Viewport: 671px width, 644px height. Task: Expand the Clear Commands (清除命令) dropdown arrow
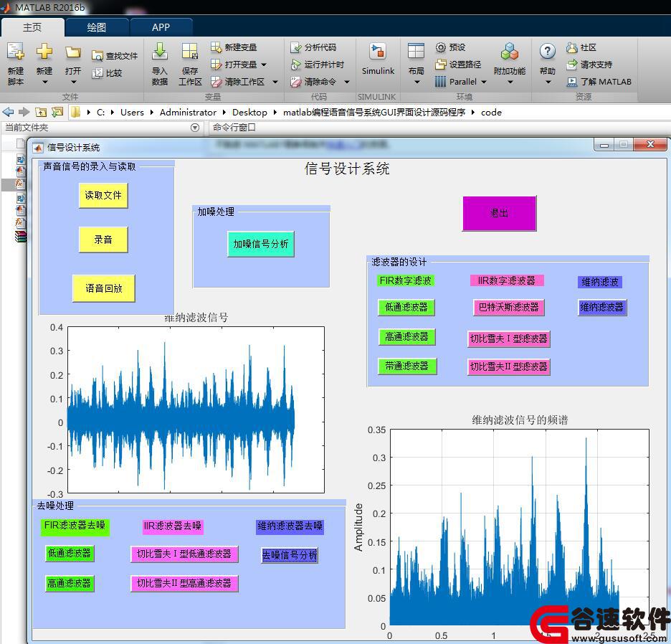pyautogui.click(x=347, y=82)
